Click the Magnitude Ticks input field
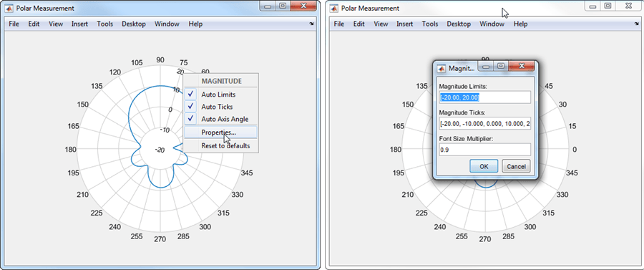The width and height of the screenshot is (644, 270). click(x=484, y=123)
